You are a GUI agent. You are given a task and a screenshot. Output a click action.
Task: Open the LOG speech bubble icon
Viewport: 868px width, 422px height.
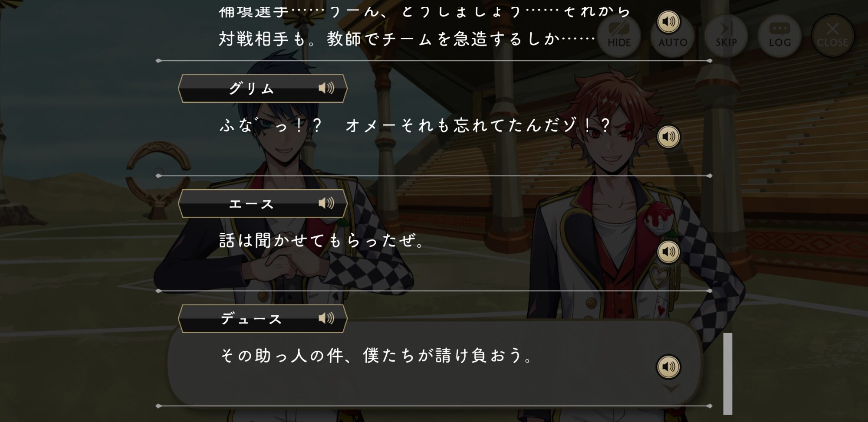click(x=779, y=35)
